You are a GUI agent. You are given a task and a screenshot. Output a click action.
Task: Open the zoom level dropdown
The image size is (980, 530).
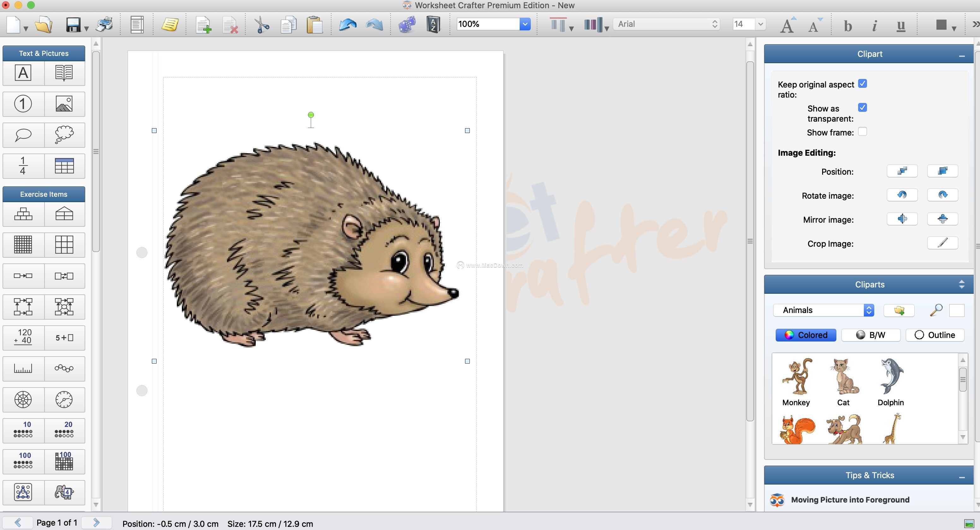click(x=525, y=24)
